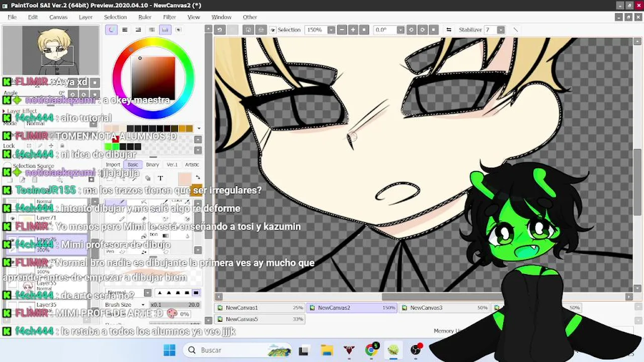
Task: Click the invert selection toolbar icon
Action: tap(261, 30)
